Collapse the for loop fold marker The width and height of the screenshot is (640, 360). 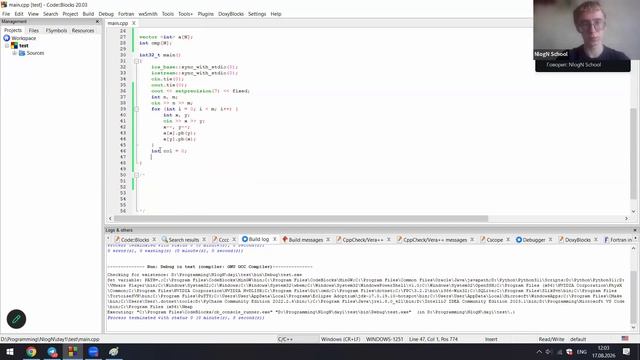(x=136, y=109)
